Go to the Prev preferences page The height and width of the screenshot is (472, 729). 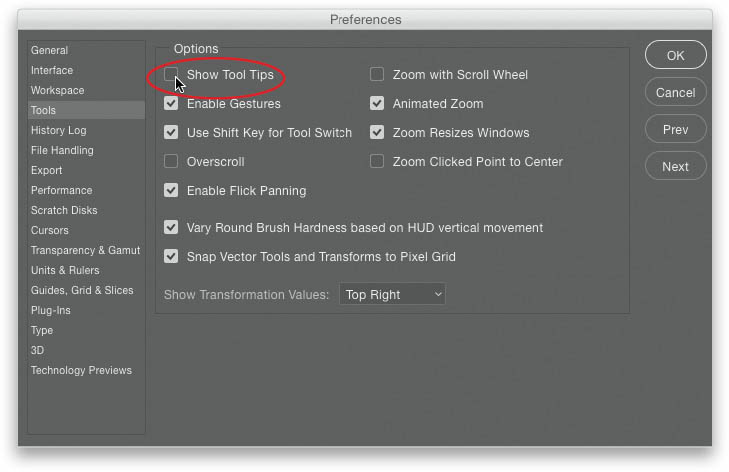(x=675, y=129)
